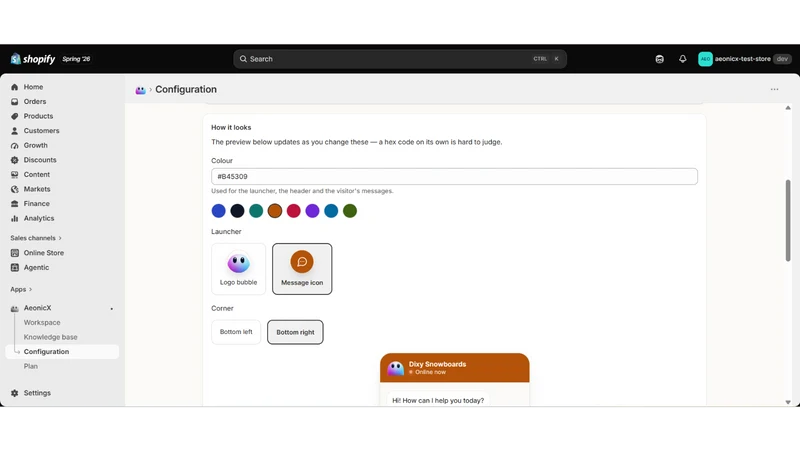Click the Shopify logo

(33, 59)
